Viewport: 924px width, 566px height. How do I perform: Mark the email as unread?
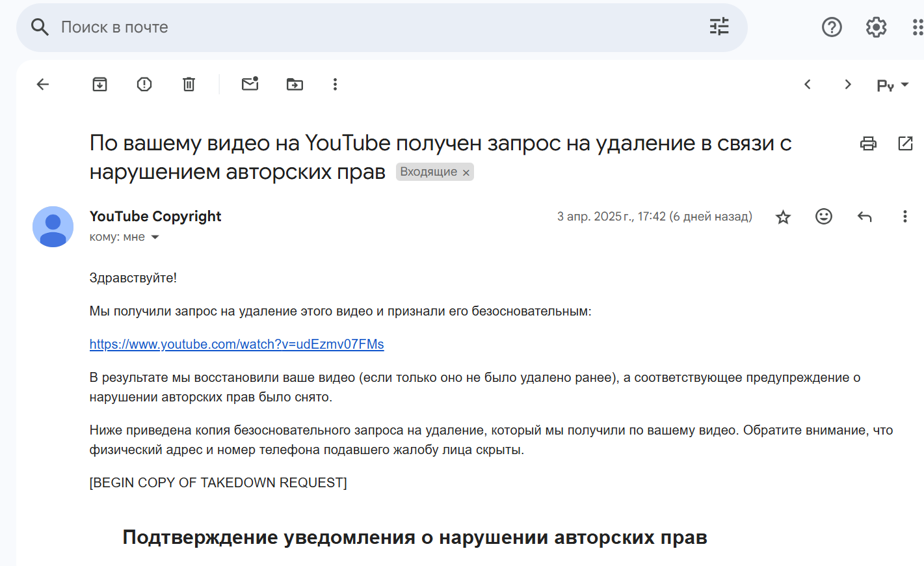[250, 84]
